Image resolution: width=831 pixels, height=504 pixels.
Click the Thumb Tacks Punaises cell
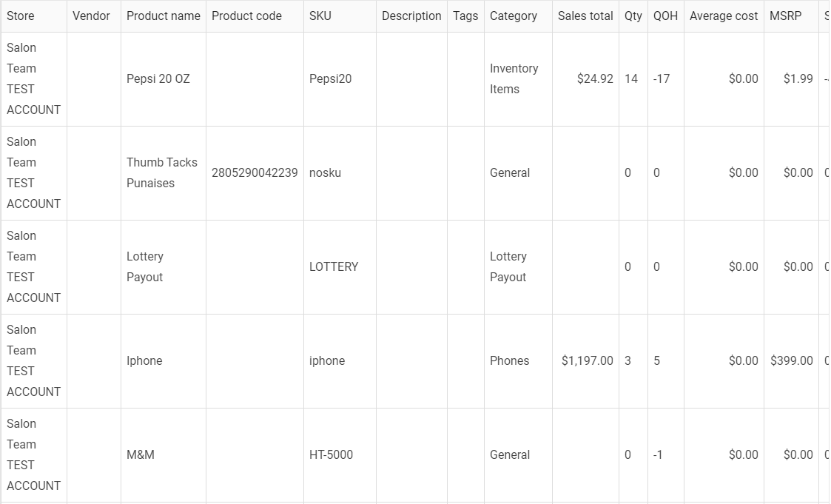click(x=162, y=172)
